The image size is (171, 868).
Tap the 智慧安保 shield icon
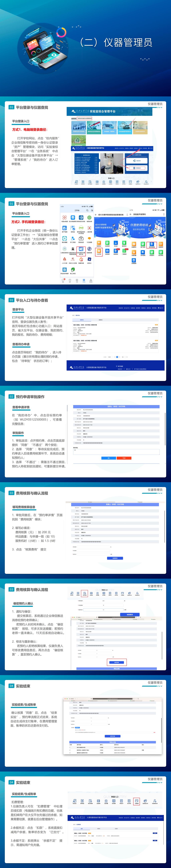tap(89, 218)
